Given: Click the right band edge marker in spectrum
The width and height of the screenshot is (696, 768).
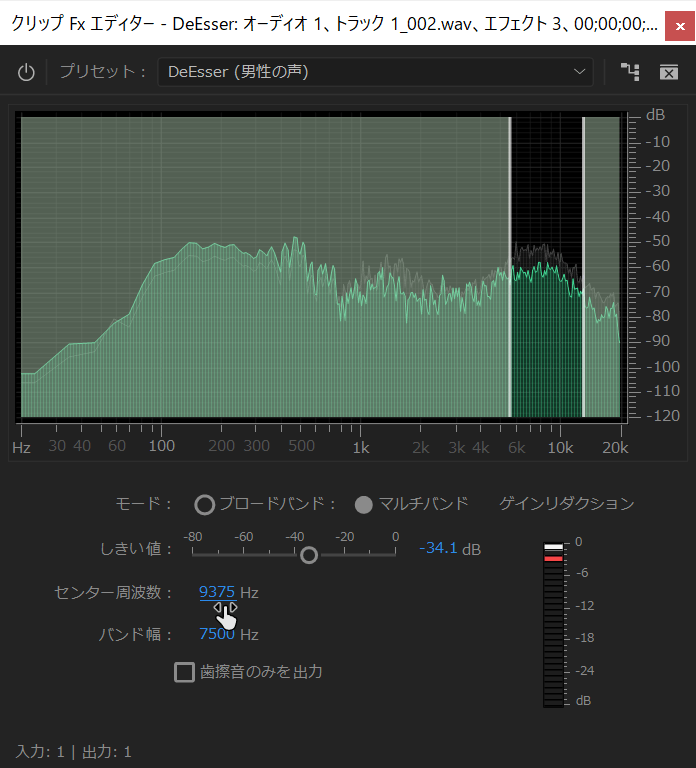Looking at the screenshot, I should tap(583, 267).
